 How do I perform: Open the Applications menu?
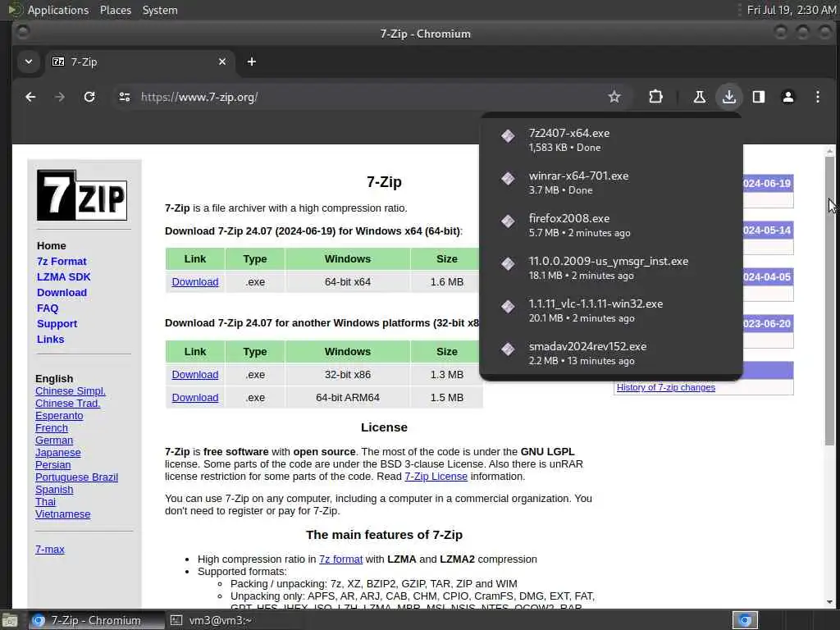58,10
